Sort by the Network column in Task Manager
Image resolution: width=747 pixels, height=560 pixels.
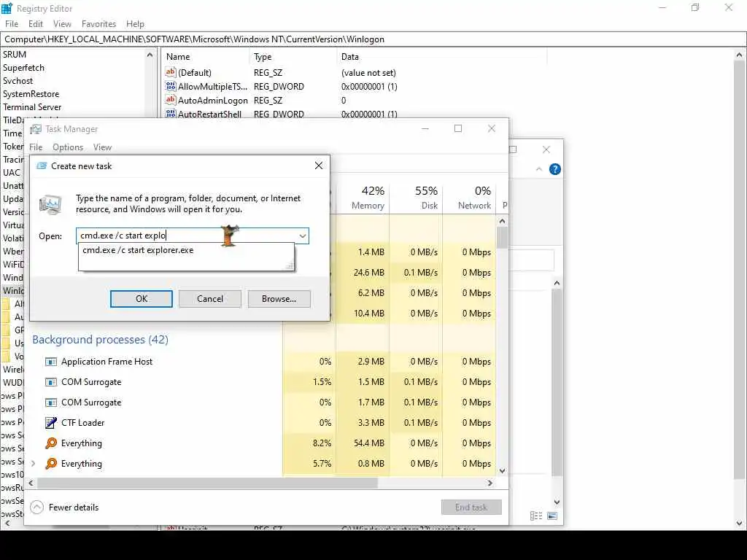(470, 198)
